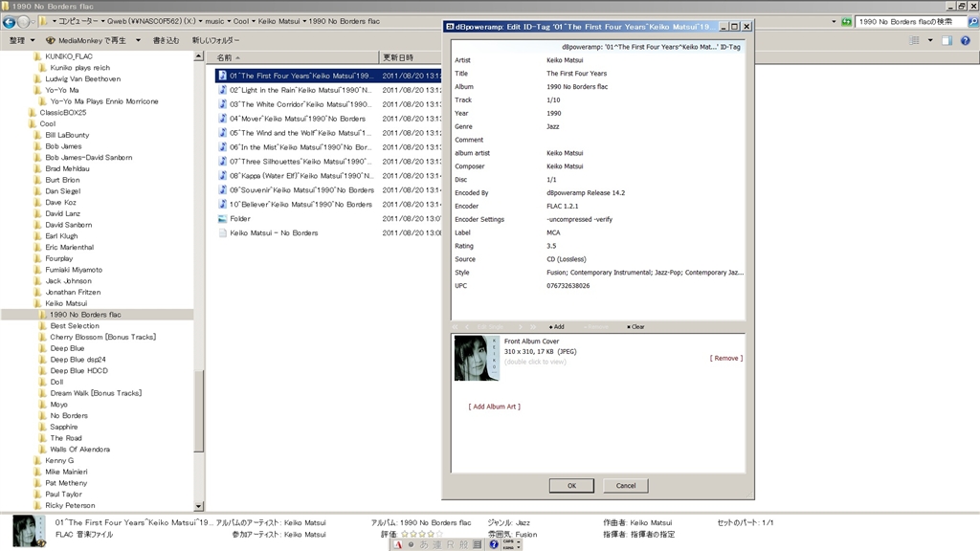Image resolution: width=980 pixels, height=551 pixels.
Task: Click file icon of 07 Three Silhouettes
Action: [222, 161]
